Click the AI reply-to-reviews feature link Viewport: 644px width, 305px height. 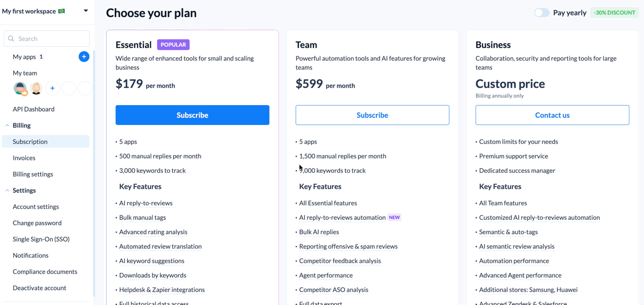click(x=146, y=203)
